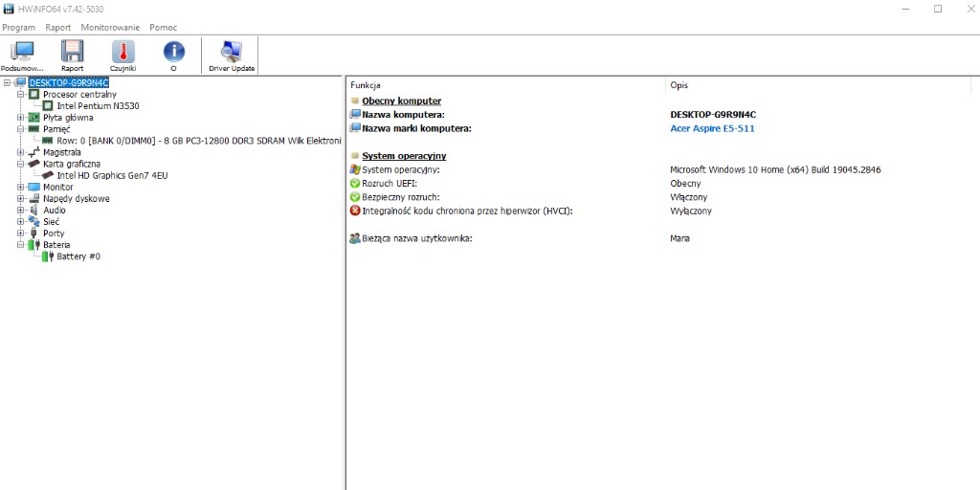This screenshot has width=980, height=490.
Task: Click the HWiNFO64 title bar app icon
Action: pos(9,9)
